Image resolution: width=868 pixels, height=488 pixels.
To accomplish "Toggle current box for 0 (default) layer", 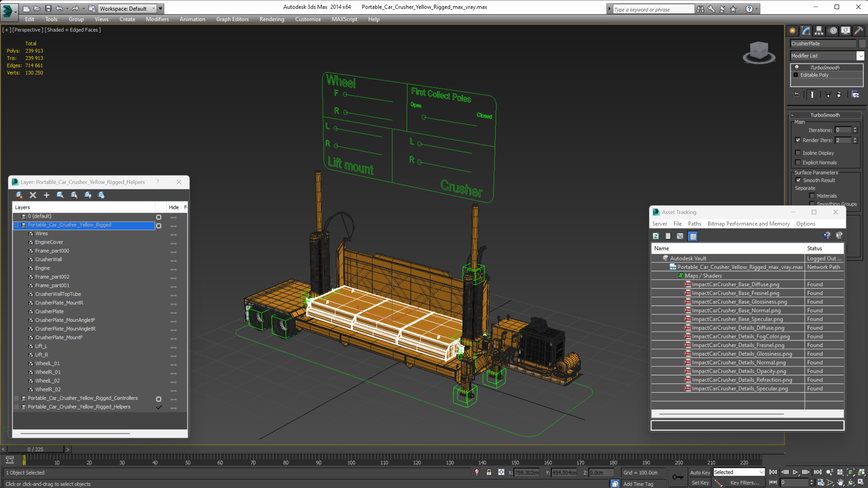I will click(159, 217).
